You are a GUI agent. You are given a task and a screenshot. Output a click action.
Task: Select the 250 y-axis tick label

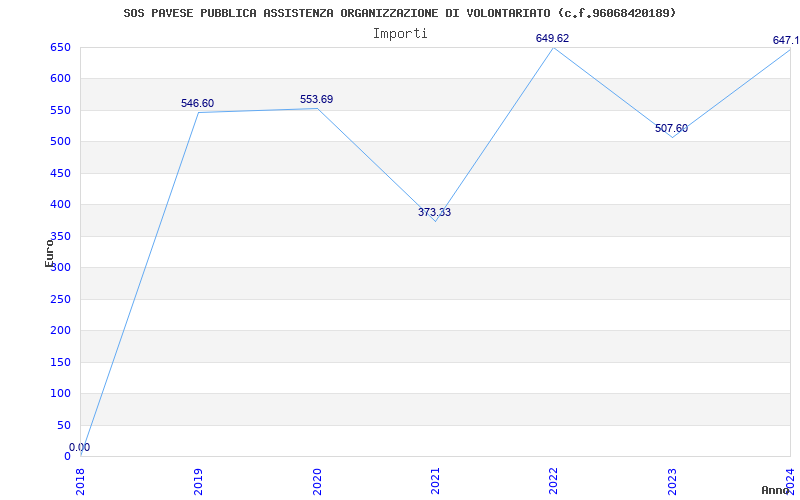[x=60, y=299]
